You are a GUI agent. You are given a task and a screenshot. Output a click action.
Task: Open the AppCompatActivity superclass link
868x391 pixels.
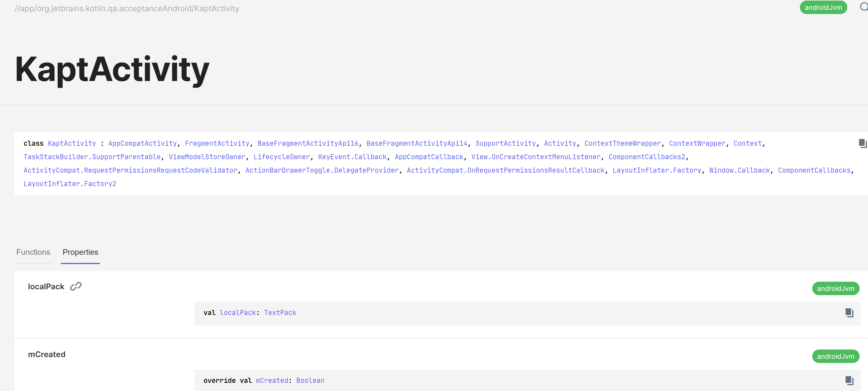tap(142, 143)
